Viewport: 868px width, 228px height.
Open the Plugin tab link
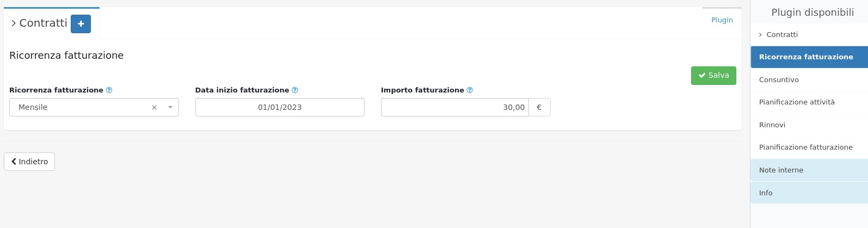pos(722,20)
